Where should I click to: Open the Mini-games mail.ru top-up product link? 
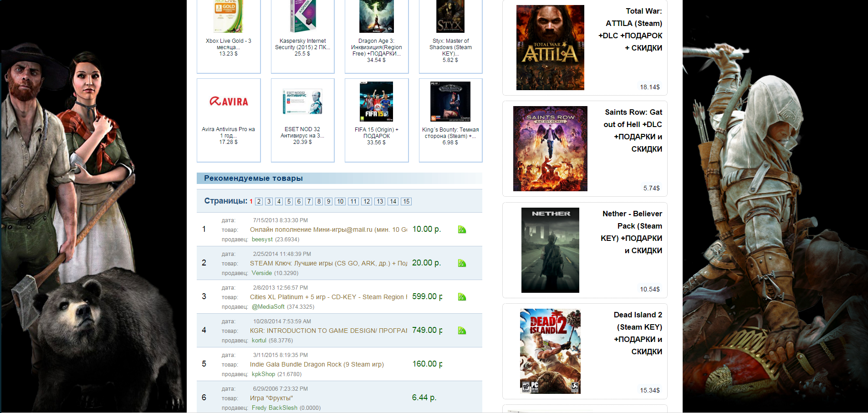pyautogui.click(x=328, y=229)
